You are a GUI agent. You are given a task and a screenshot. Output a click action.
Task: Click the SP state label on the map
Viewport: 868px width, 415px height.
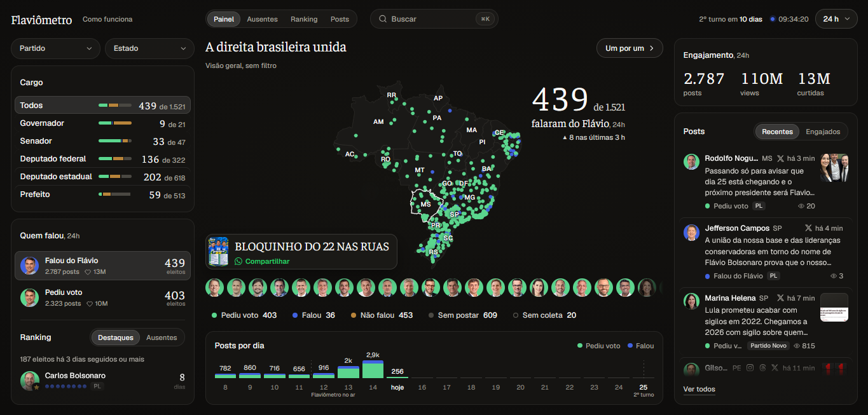click(454, 215)
